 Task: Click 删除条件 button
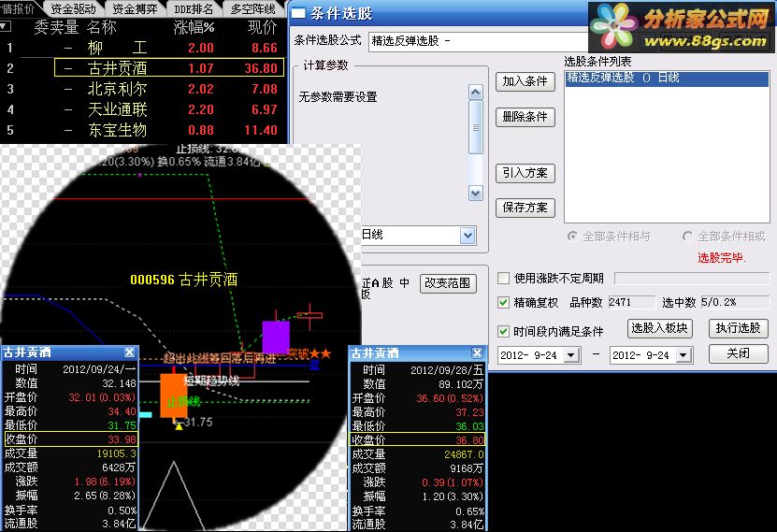tap(525, 117)
